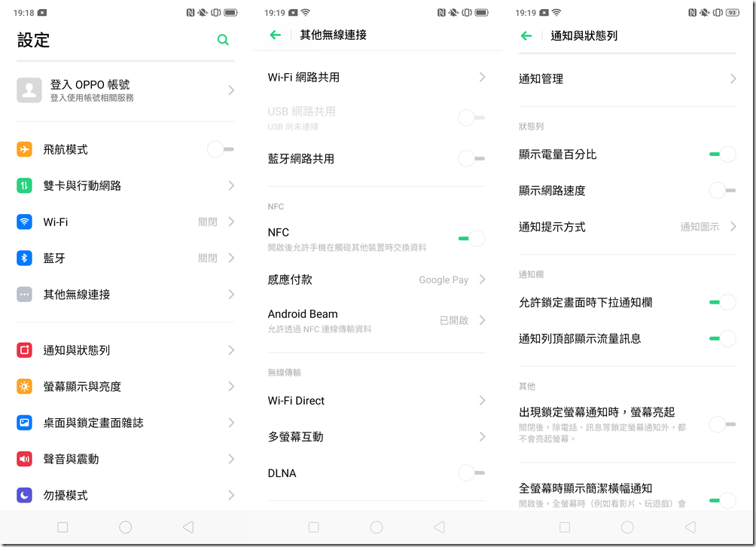Tap the blue Wi-Fi icon
This screenshot has height=547, width=756.
pos(24,222)
